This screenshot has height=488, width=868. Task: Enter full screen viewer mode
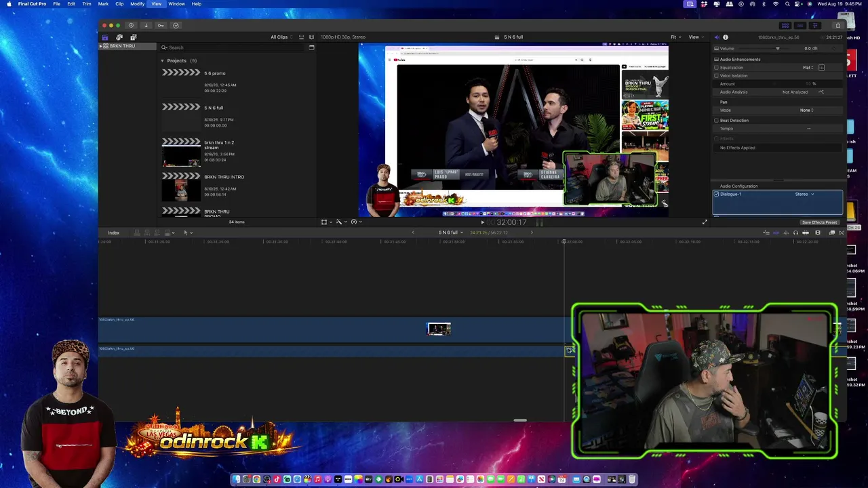tap(705, 222)
